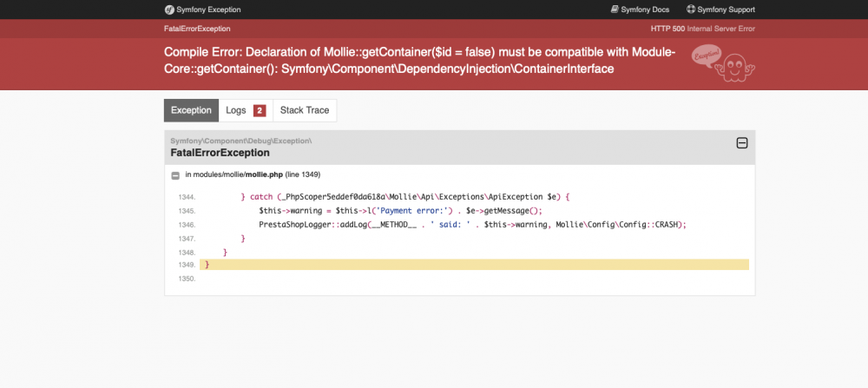The height and width of the screenshot is (388, 868).
Task: Switch to the Stack Trace tab
Action: pos(305,110)
